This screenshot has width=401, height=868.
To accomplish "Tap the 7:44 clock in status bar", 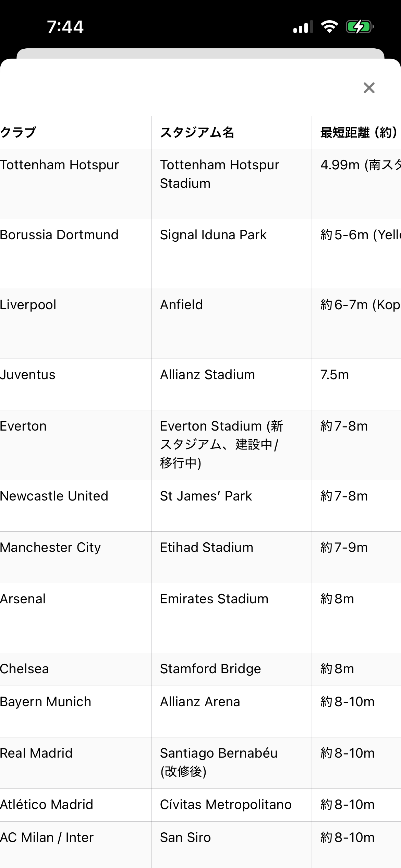I will click(65, 27).
